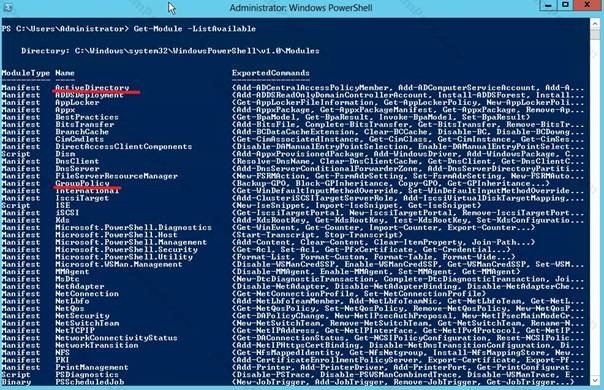Screen dimensions: 604x390
Task: Click the 'Binary' module type entry
Action: (x=16, y=382)
